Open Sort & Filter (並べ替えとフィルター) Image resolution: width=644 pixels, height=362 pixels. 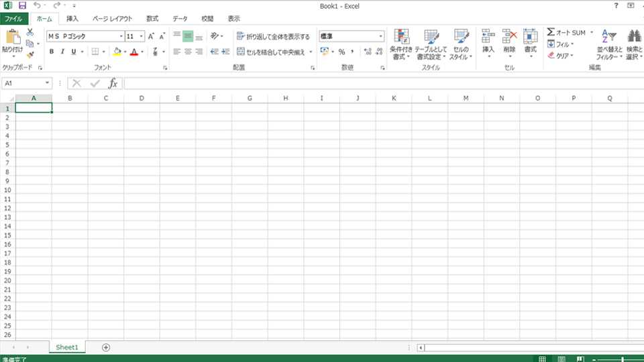[608, 44]
